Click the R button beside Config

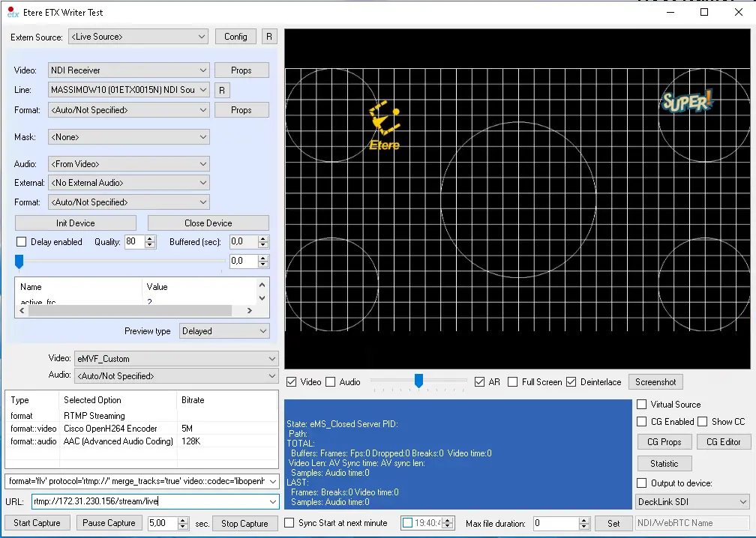(x=269, y=37)
